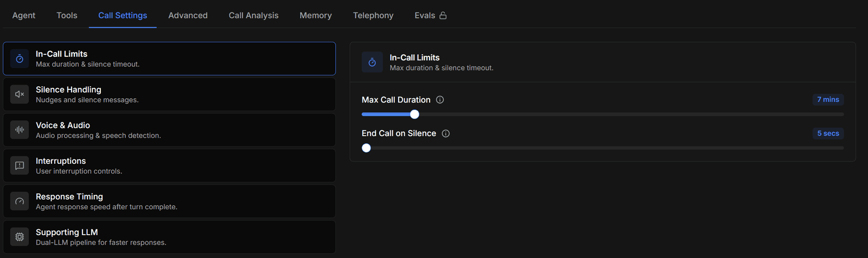The width and height of the screenshot is (868, 258).
Task: Click the lock icon next to Evals
Action: click(x=443, y=16)
